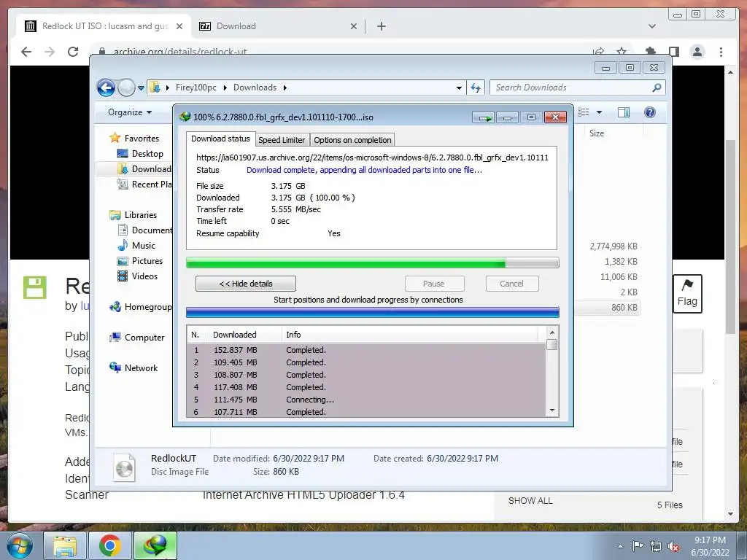Click SHOW ALL on the archive page
The height and width of the screenshot is (560, 747).
pos(530,501)
